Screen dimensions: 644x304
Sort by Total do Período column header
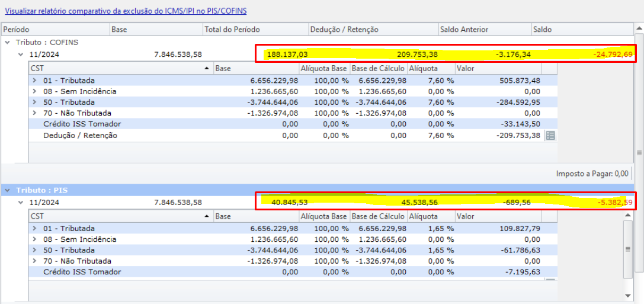[x=256, y=30]
